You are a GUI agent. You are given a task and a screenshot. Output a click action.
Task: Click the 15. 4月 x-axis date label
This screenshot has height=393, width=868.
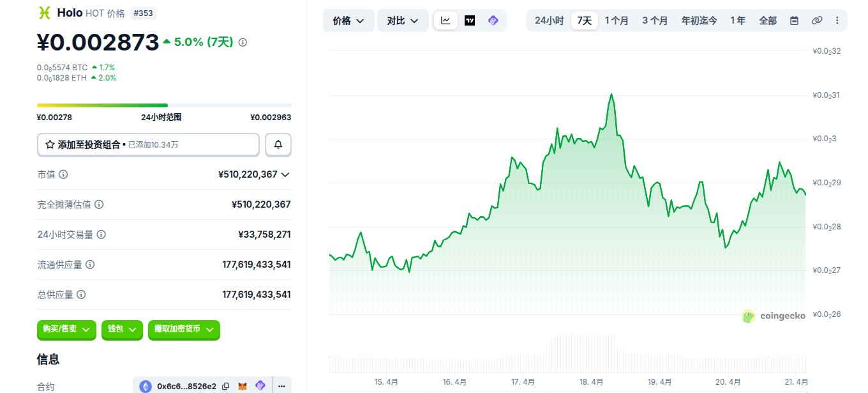click(386, 382)
